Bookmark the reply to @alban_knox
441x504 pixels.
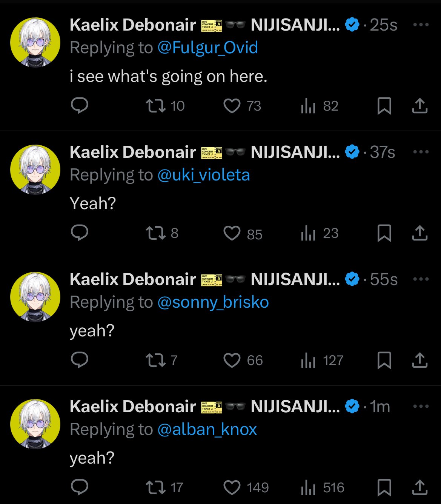[384, 487]
